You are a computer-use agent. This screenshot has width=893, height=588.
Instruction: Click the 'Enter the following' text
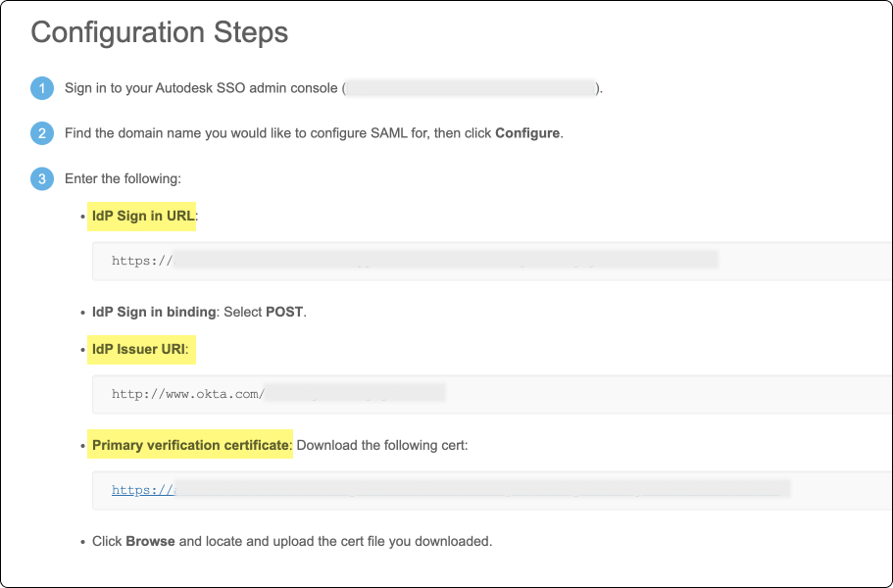(123, 179)
